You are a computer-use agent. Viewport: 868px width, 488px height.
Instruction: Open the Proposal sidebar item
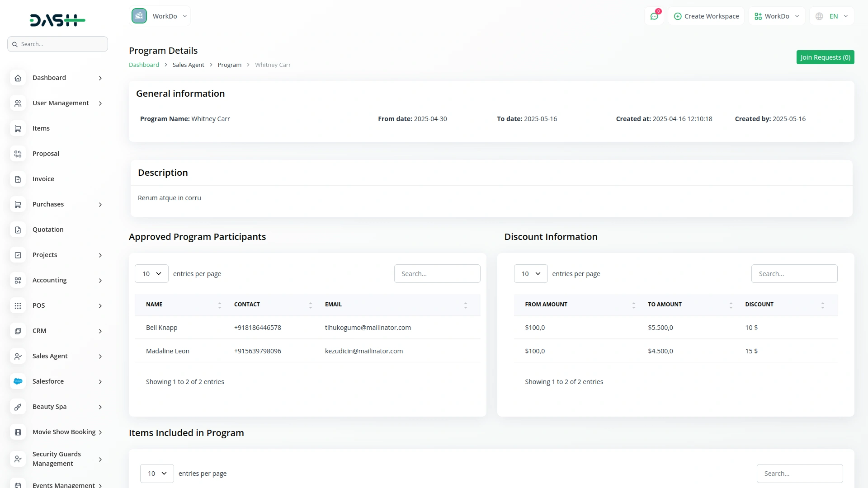(46, 154)
